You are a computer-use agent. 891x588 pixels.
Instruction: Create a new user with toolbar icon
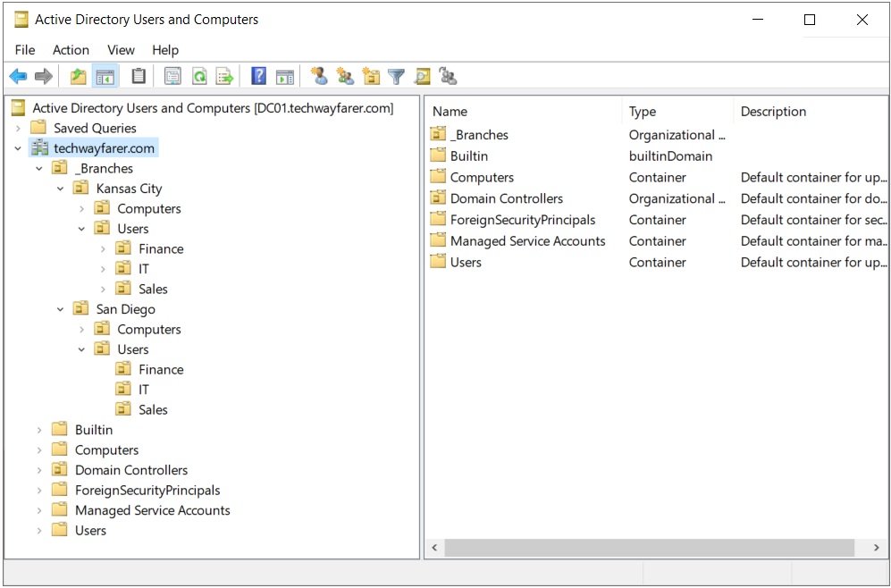[x=319, y=76]
